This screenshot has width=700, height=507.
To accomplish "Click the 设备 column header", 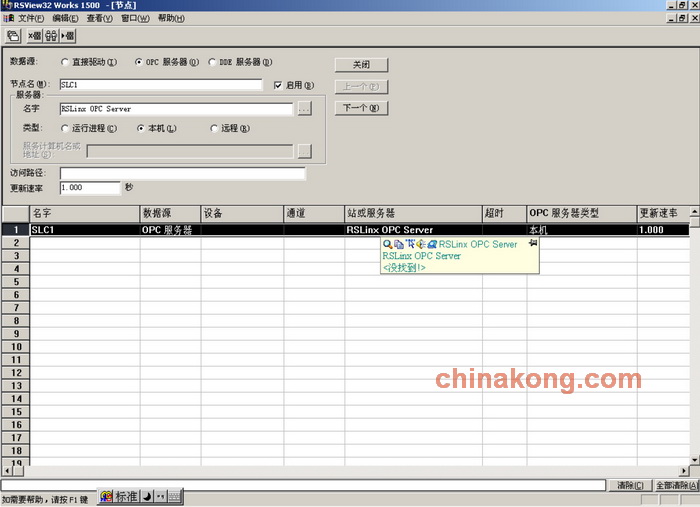I will coord(242,213).
